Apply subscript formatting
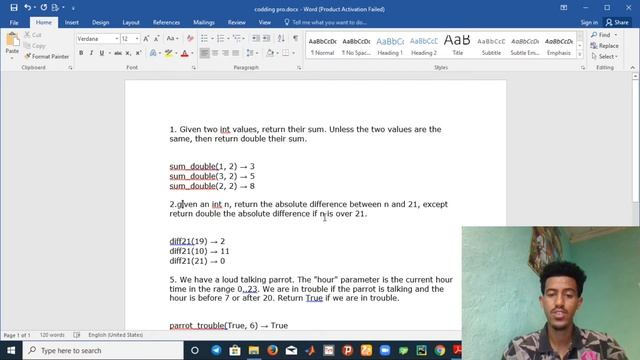 coord(128,53)
